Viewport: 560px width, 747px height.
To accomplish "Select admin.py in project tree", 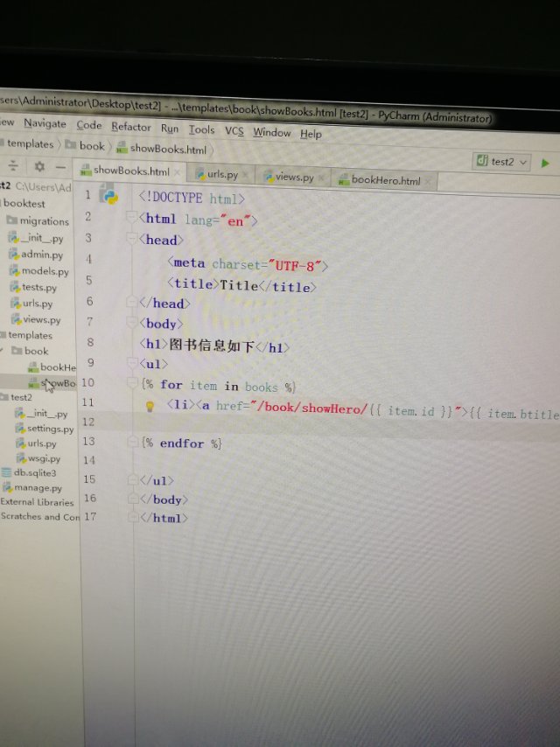I will (x=36, y=255).
